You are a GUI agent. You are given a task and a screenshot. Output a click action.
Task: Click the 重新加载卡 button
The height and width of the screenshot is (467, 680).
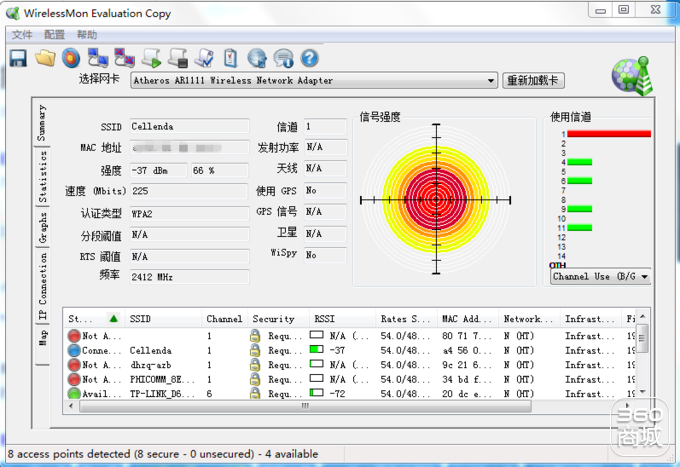(533, 81)
